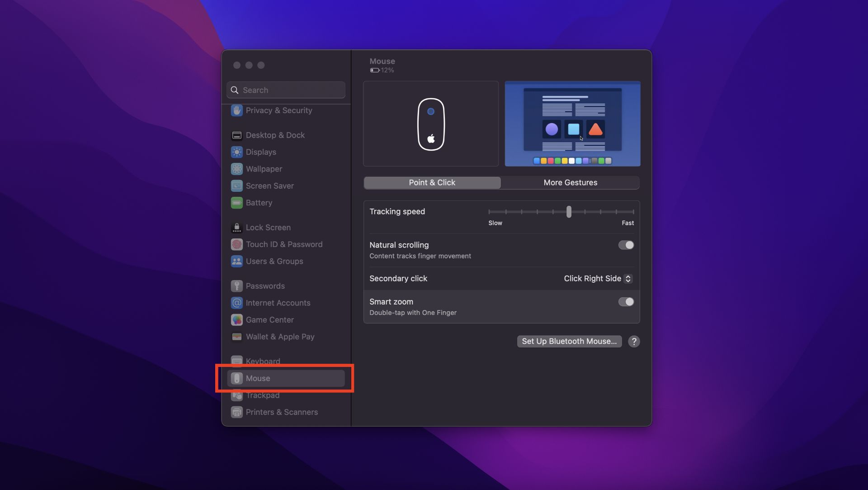Open the Trackpad icon in sidebar
Viewport: 868px width, 490px height.
pos(236,395)
